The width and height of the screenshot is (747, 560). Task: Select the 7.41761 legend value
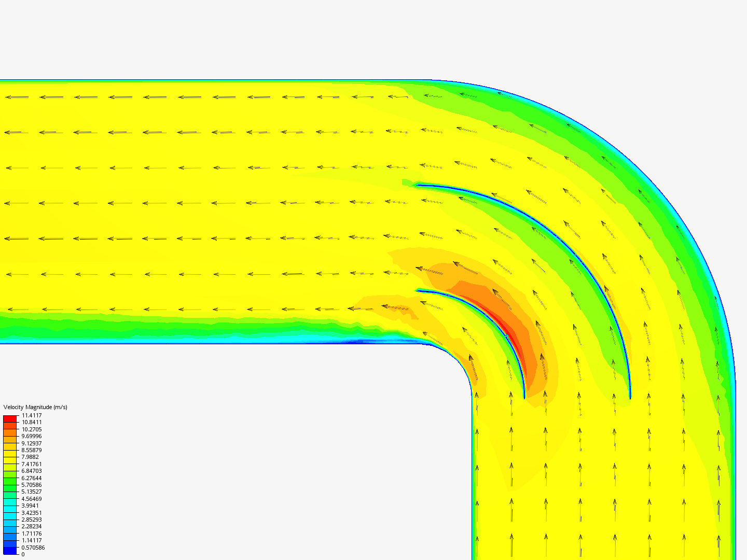[x=32, y=464]
